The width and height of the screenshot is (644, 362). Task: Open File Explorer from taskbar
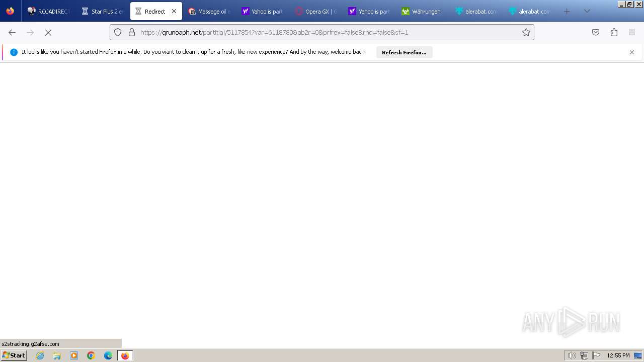(57, 355)
